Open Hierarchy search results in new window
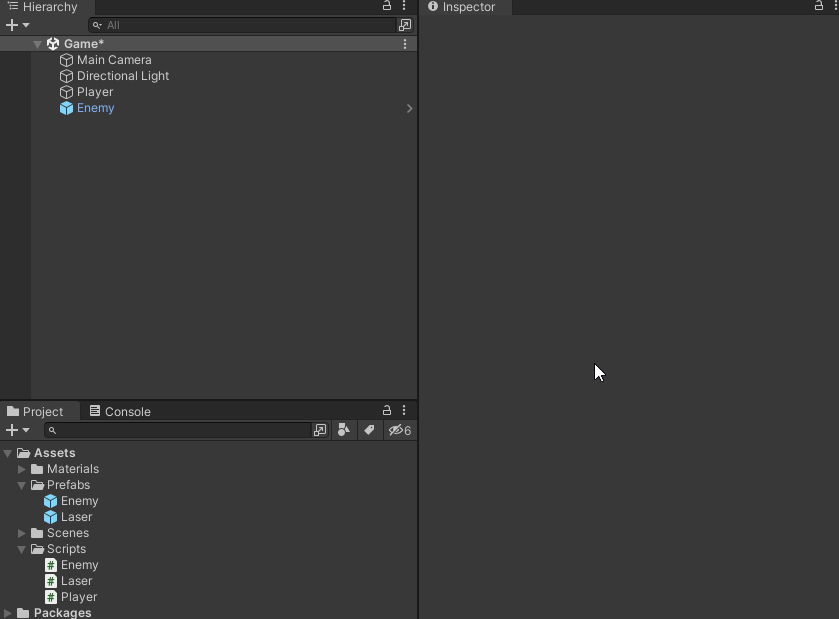Screen dimensions: 839x619 click(x=404, y=25)
